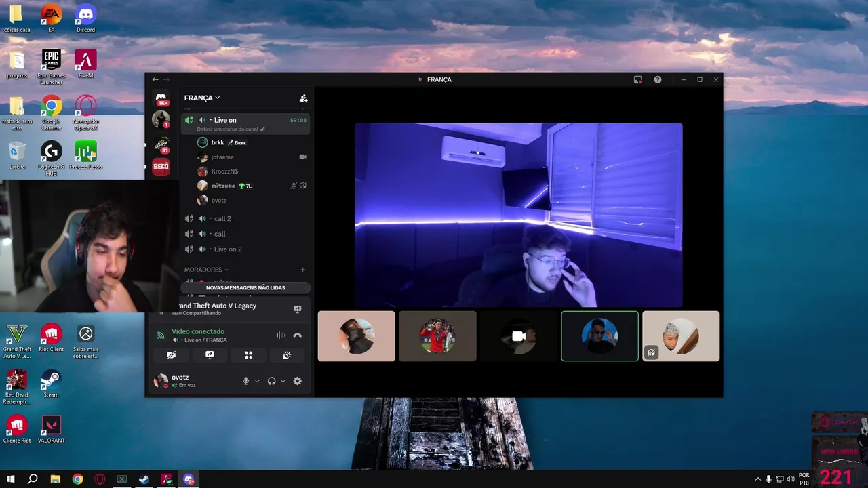This screenshot has width=868, height=488.
Task: Select the green-highlighted speaking participant tile
Action: pos(599,336)
